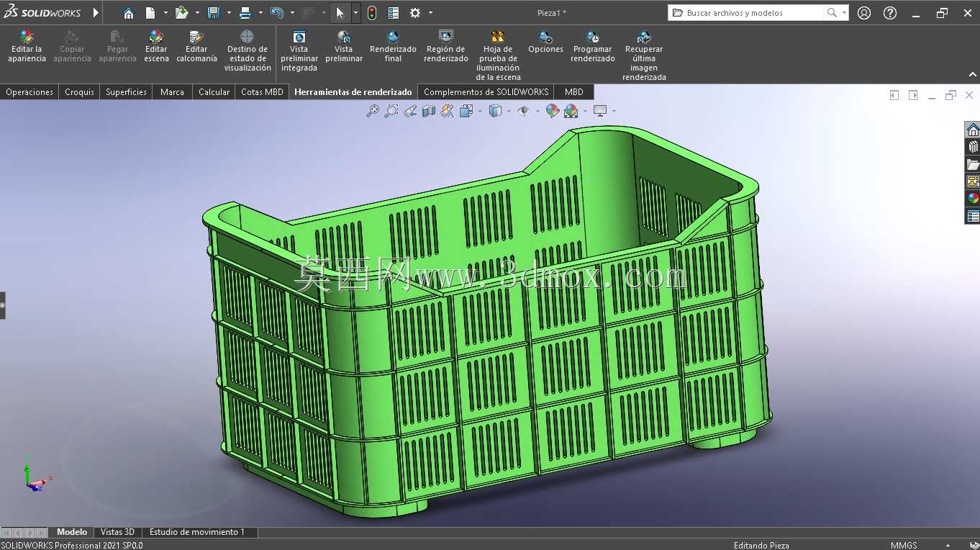Click Programar renderizado

coord(593,46)
